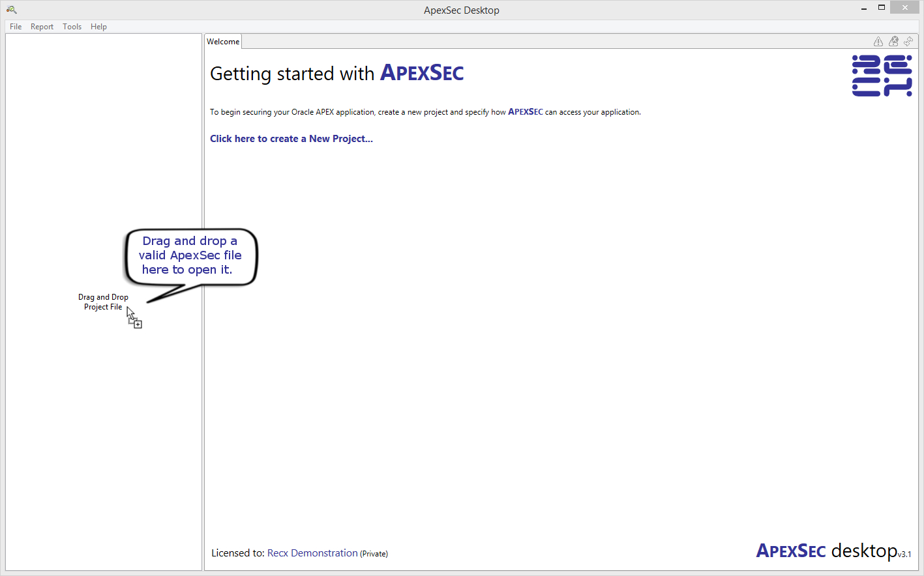Select the Welcome tab

(223, 42)
